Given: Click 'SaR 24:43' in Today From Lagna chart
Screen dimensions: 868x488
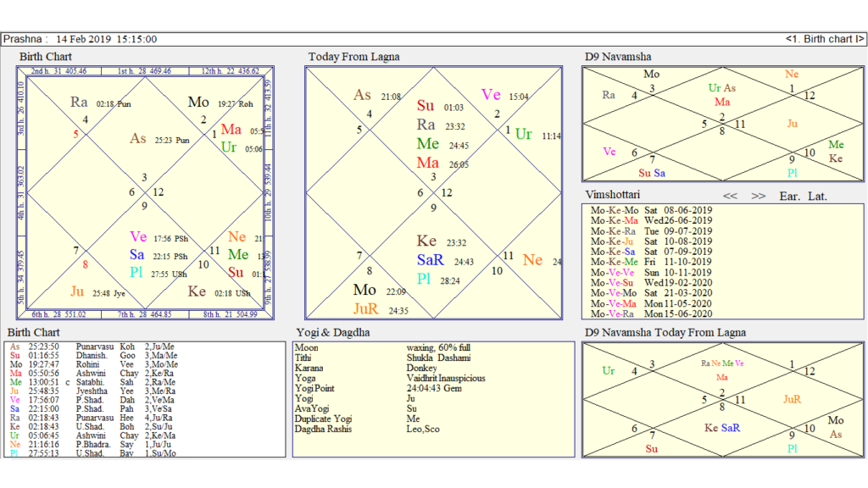Looking at the screenshot, I should click(445, 260).
